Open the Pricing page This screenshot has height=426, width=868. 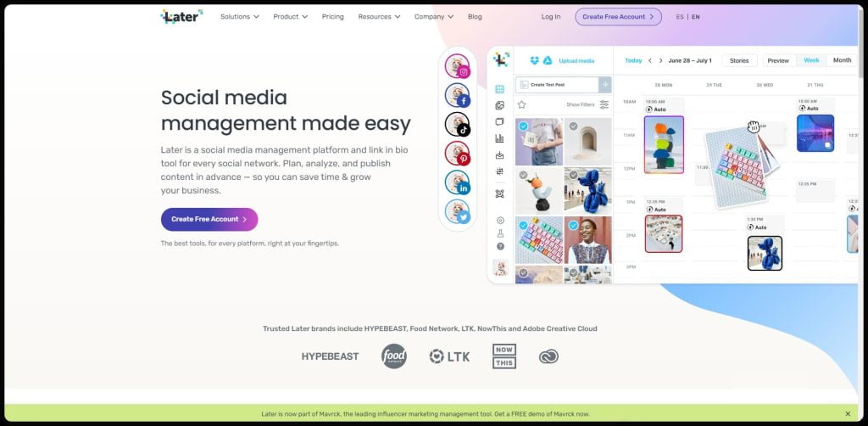[x=332, y=17]
